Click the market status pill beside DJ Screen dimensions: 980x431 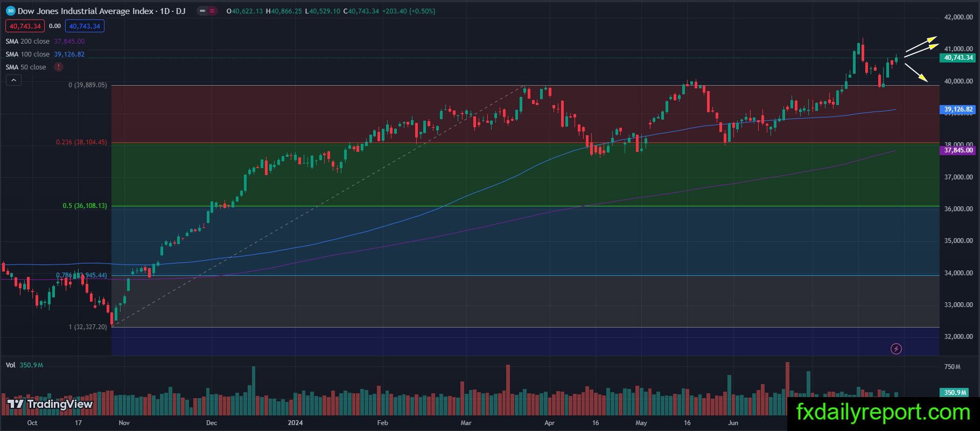click(x=207, y=11)
